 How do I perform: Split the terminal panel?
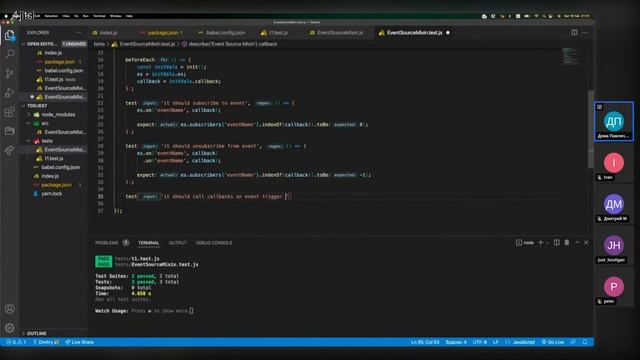click(x=556, y=242)
